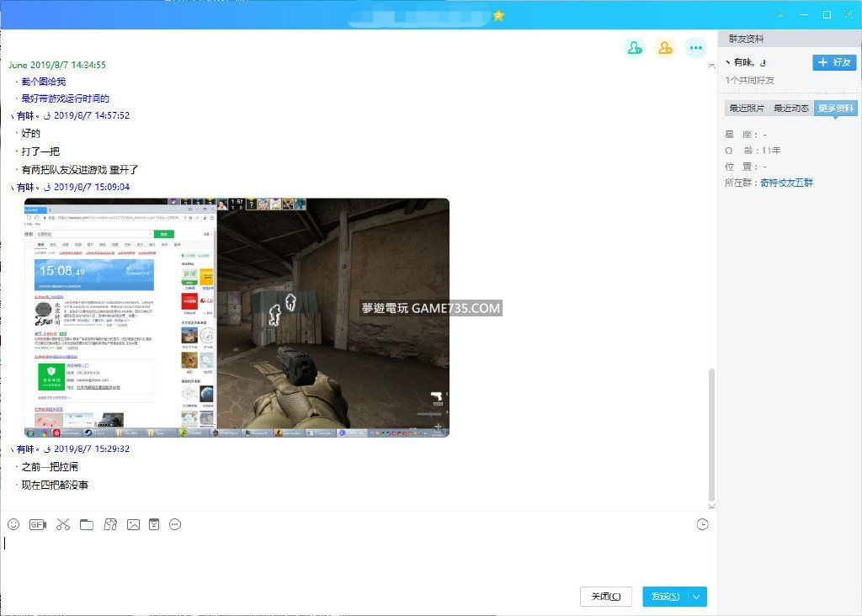Maximize the chat window
Viewport: 862px width, 616px height.
827,15
